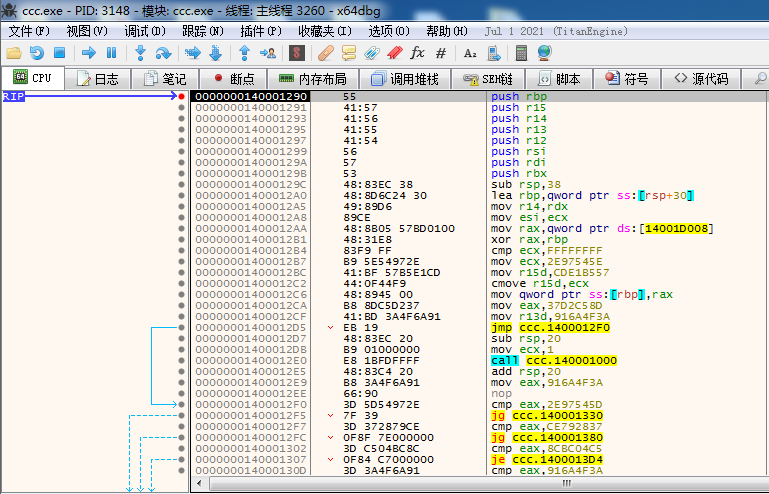The image size is (769, 494).
Task: Click the Trace Into dotted arrow icon
Action: pyautogui.click(x=193, y=53)
